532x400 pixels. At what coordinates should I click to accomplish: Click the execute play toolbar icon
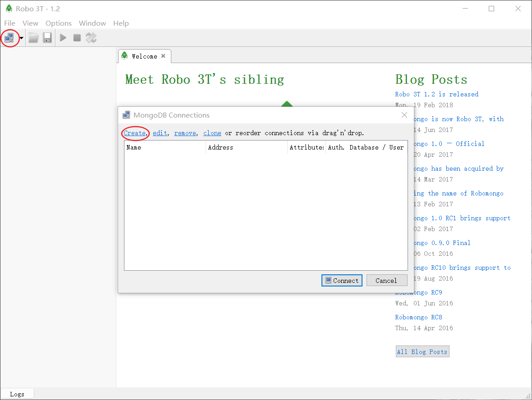tap(63, 38)
